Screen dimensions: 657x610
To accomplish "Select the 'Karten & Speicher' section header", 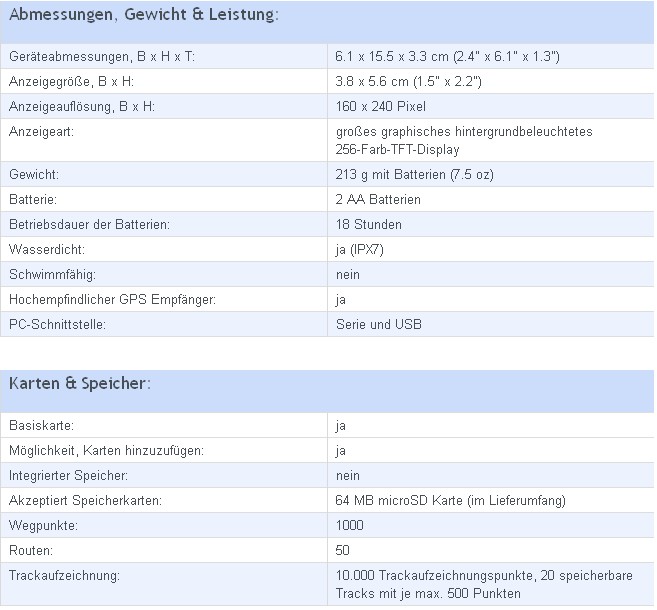I will coord(80,383).
